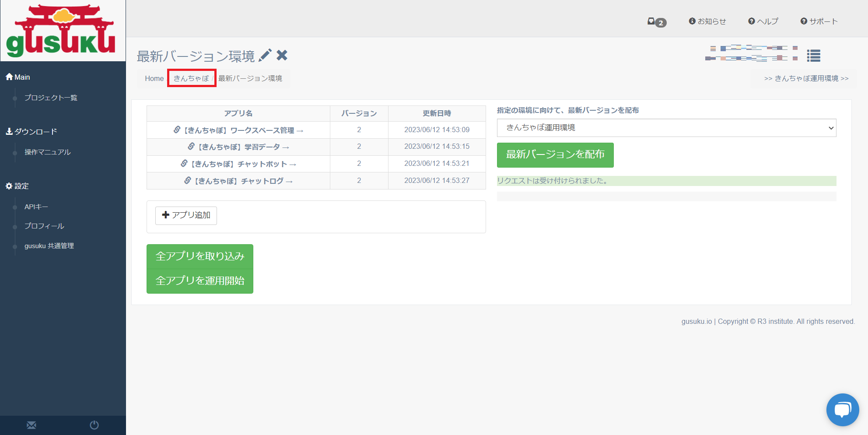Viewport: 868px width, 435px height.
Task: Click the power logout icon in sidebar
Action: click(x=94, y=425)
